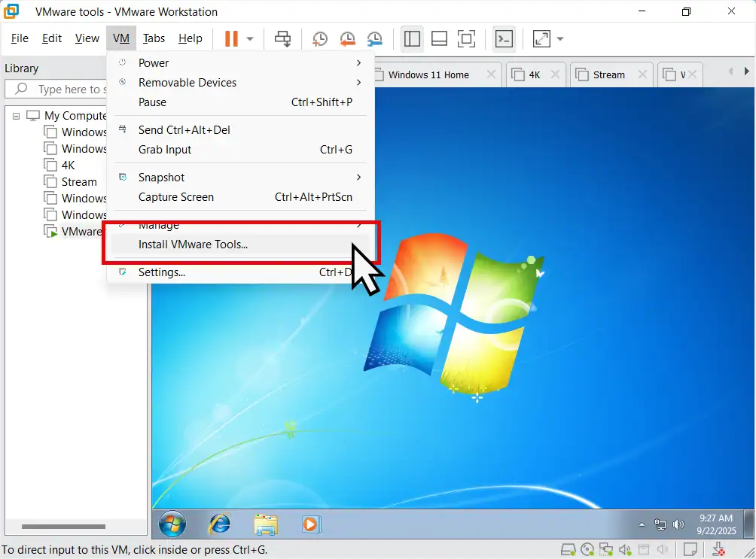Launch Internet Explorer from guest taskbar

pyautogui.click(x=219, y=524)
